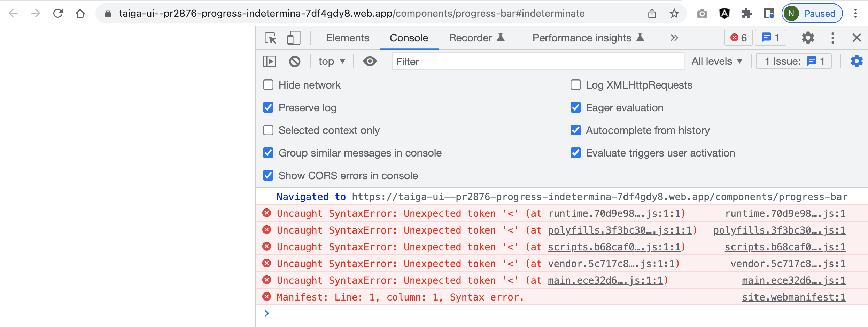Disable Group similar messages in console
The width and height of the screenshot is (868, 327).
coord(268,153)
